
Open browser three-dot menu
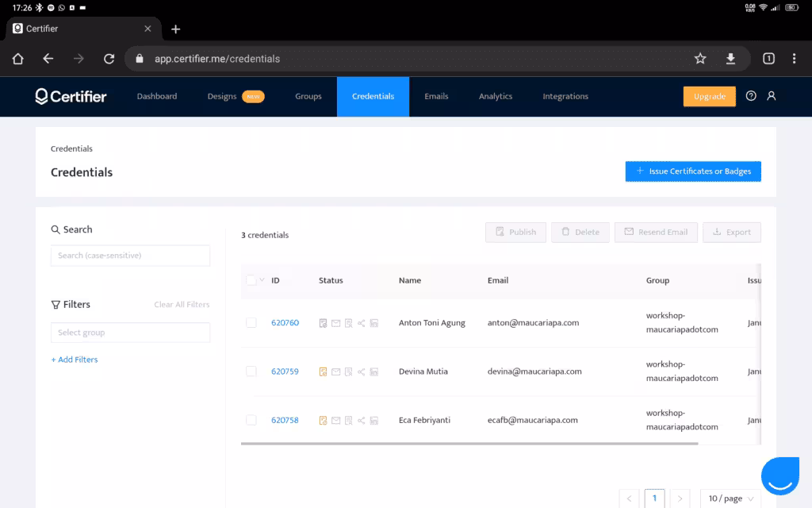click(x=794, y=59)
